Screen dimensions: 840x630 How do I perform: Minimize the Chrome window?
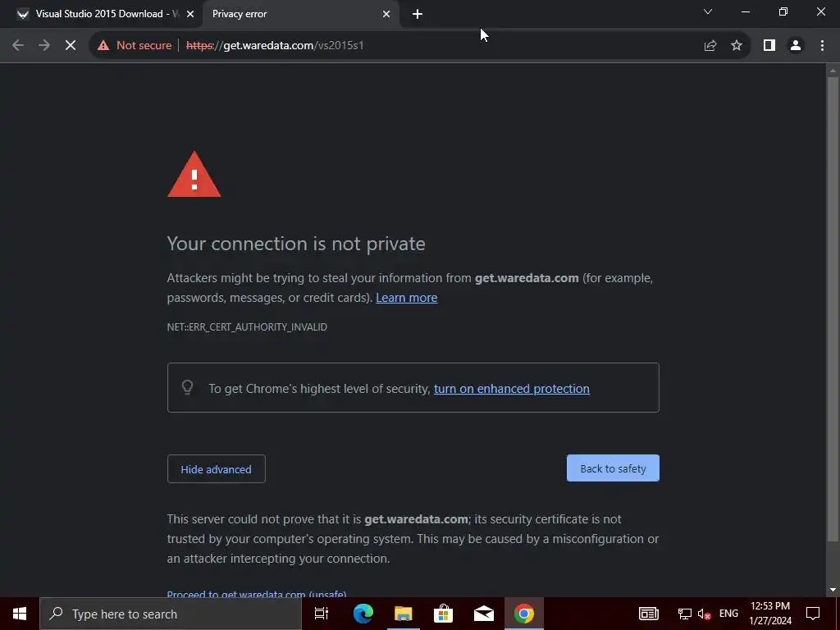(x=745, y=11)
